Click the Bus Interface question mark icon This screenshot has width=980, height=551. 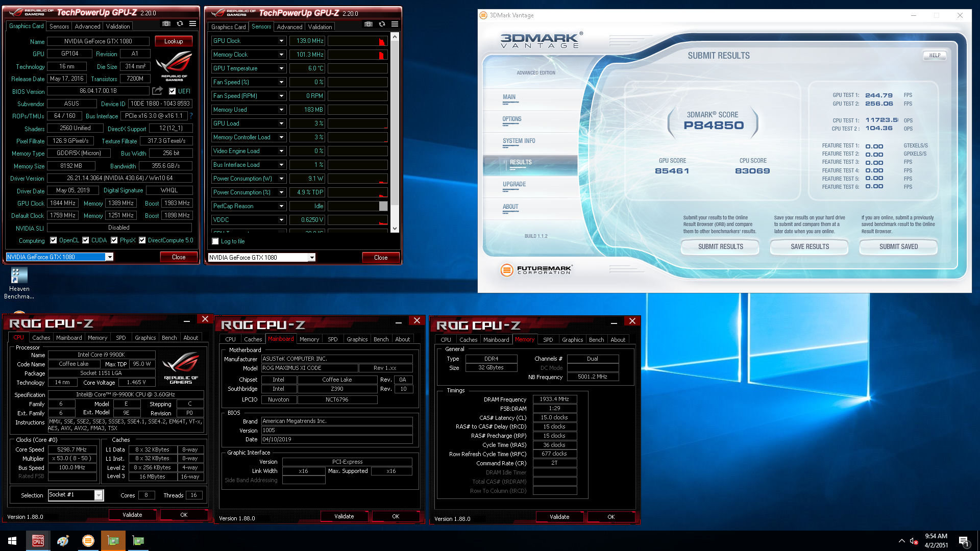point(191,116)
